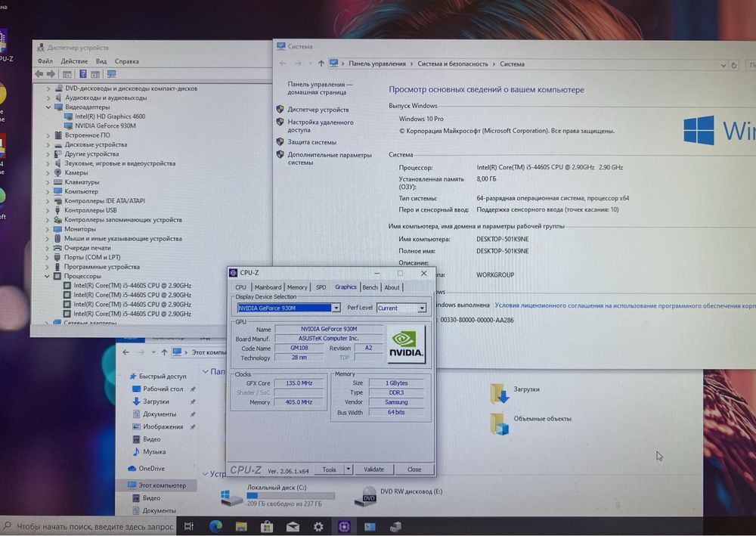Screen dimensions: 756x536
Task: Click Tools button in CPU-Z
Action: pos(330,469)
